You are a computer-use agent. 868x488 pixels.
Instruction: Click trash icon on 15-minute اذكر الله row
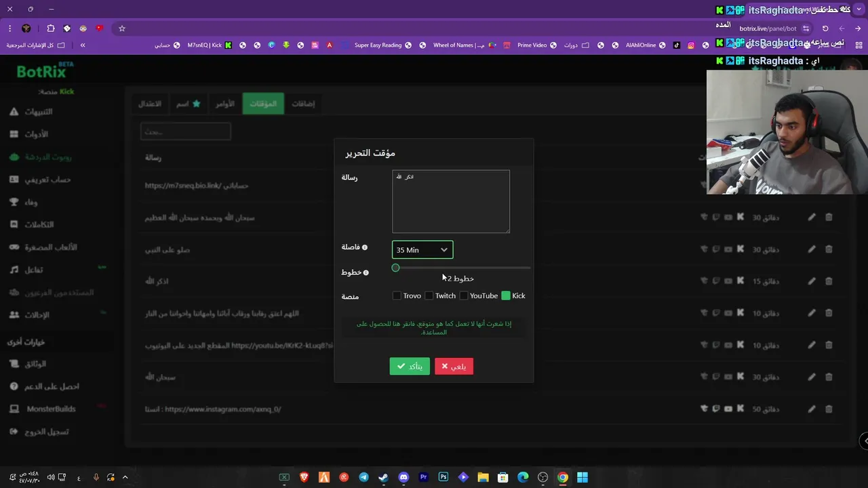click(829, 281)
